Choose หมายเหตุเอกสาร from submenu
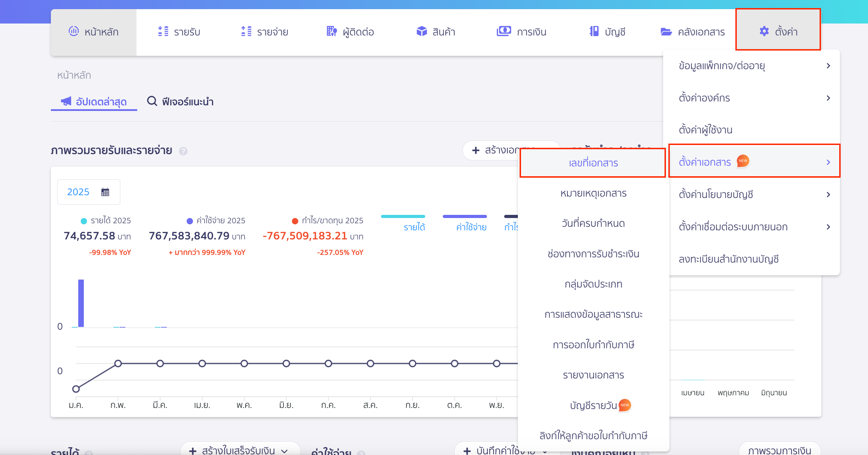Viewport: 868px width, 455px height. point(593,193)
